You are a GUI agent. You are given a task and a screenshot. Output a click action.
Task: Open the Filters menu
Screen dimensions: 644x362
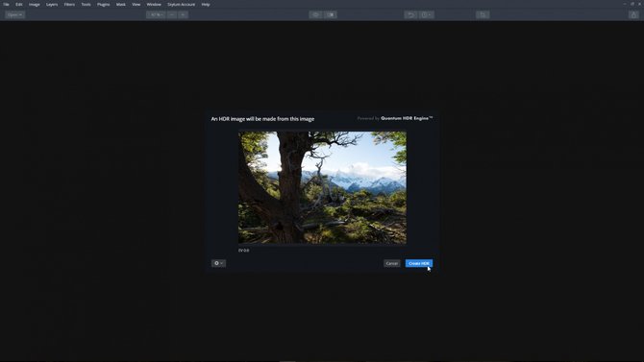click(69, 5)
